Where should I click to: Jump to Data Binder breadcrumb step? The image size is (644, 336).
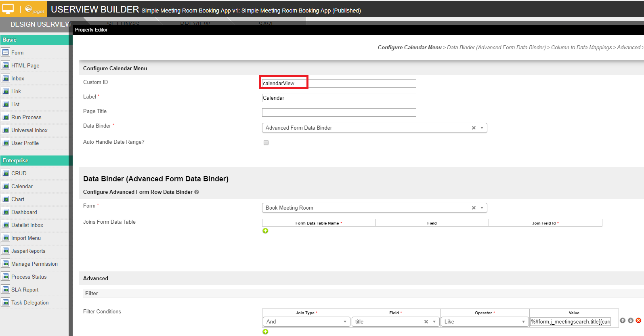496,48
